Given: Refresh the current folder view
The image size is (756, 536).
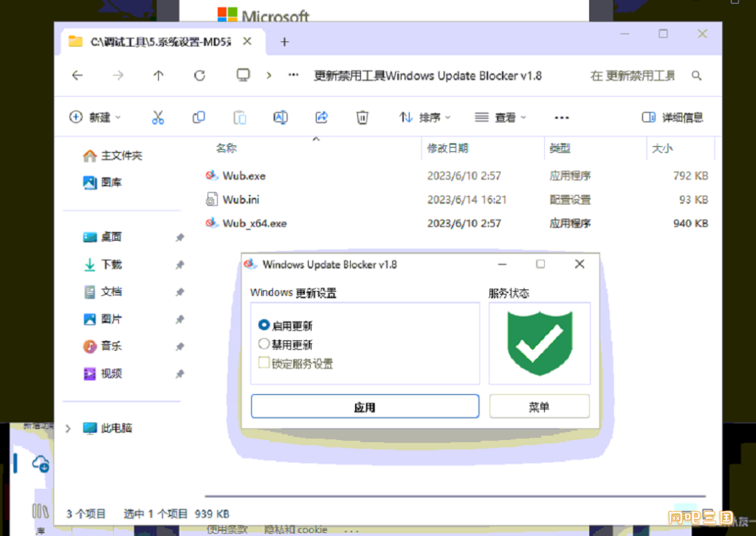Looking at the screenshot, I should pos(199,75).
